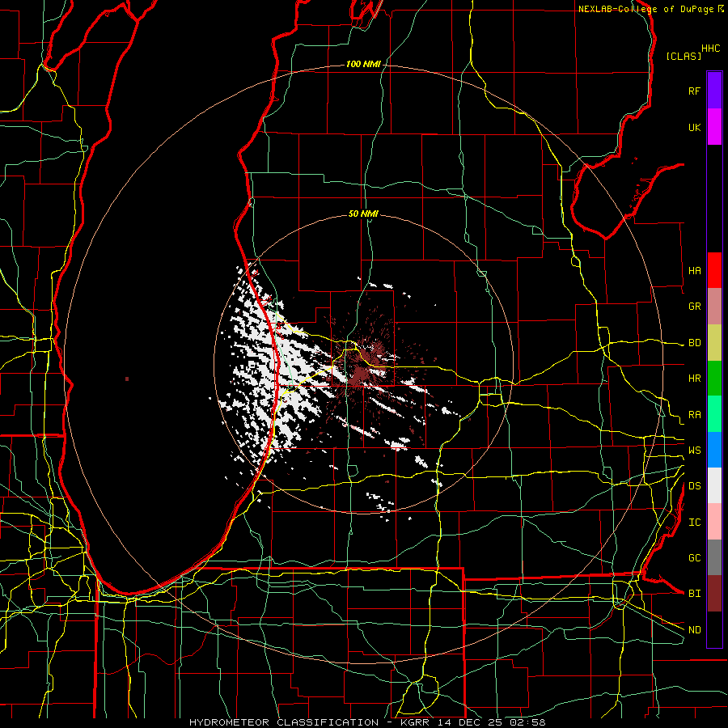The height and width of the screenshot is (728, 728).
Task: Click the 50 NMI range ring label
Action: [x=363, y=214]
